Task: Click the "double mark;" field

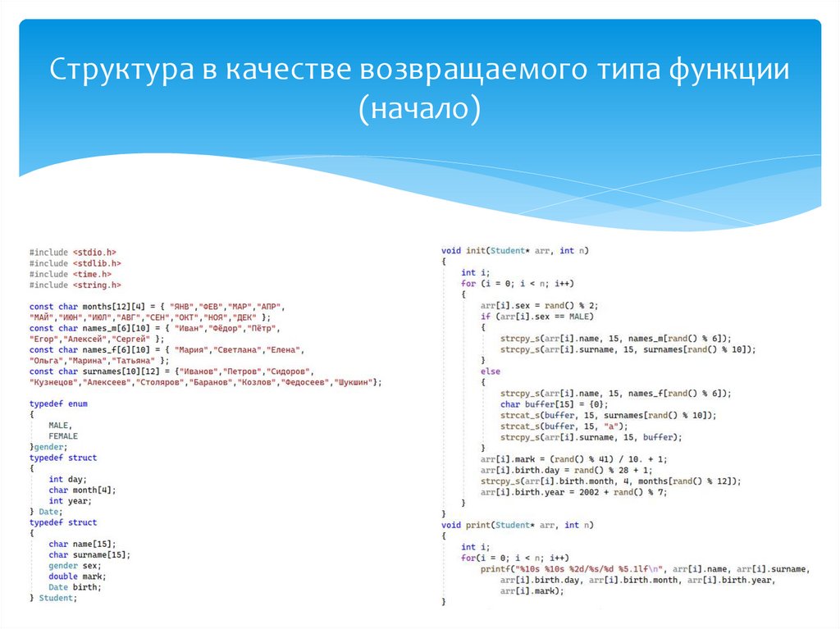Action: tap(77, 577)
